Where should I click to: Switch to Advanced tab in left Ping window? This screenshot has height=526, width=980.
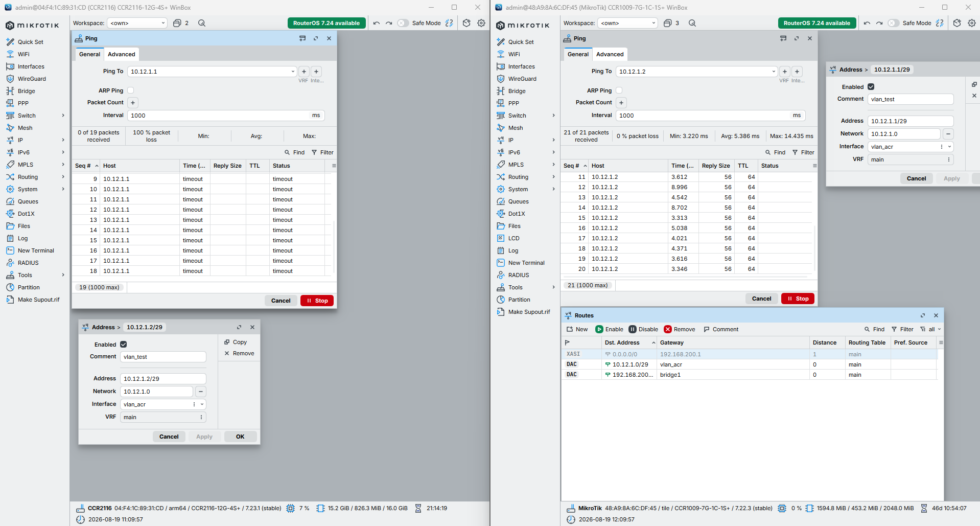click(x=122, y=54)
